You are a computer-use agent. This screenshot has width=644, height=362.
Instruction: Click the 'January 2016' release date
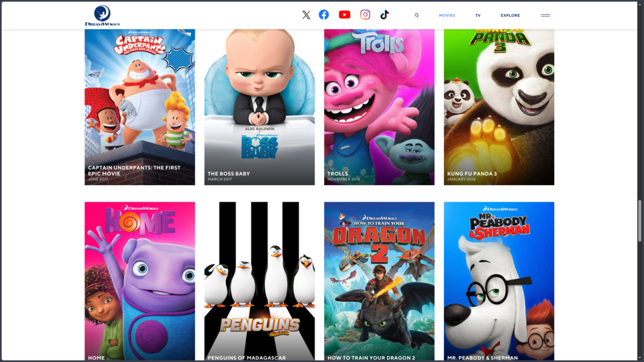click(462, 180)
